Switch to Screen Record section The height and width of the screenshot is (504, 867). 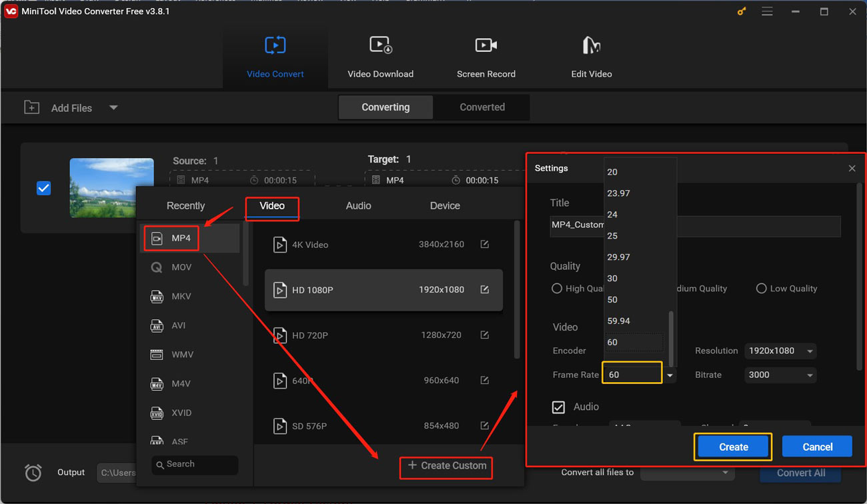pos(486,57)
